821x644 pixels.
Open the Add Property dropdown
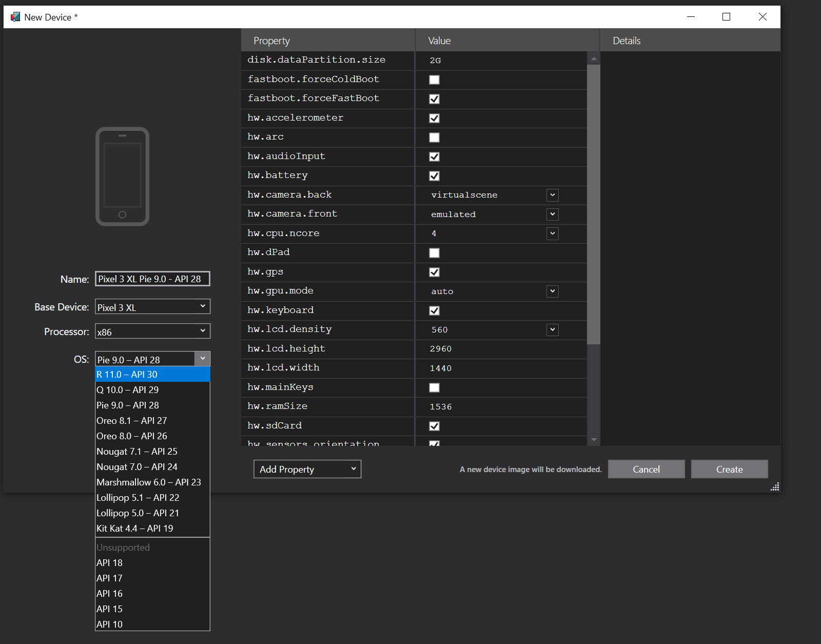tap(307, 469)
